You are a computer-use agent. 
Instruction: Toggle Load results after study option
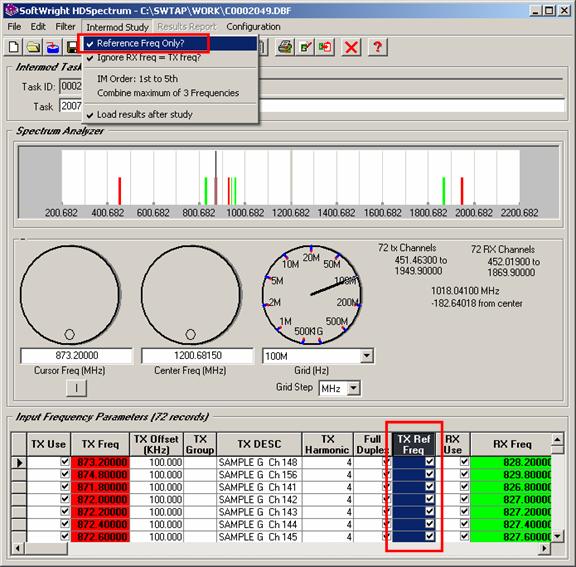click(x=170, y=115)
